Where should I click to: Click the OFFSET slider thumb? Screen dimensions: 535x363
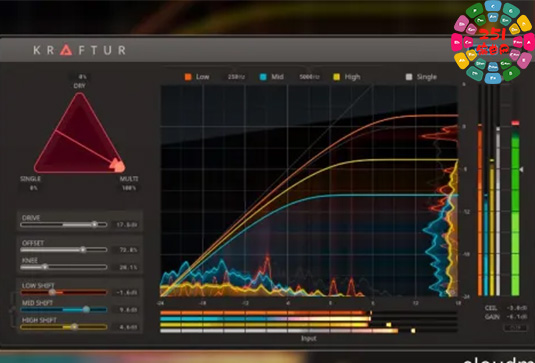point(83,250)
